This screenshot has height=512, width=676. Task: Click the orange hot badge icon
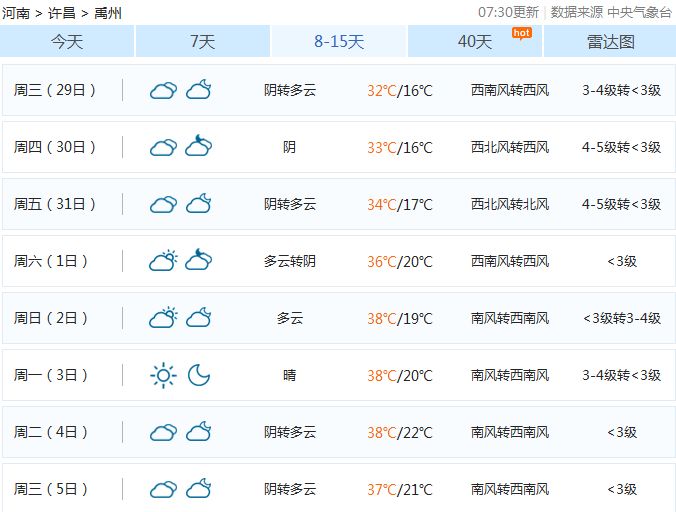coord(521,32)
